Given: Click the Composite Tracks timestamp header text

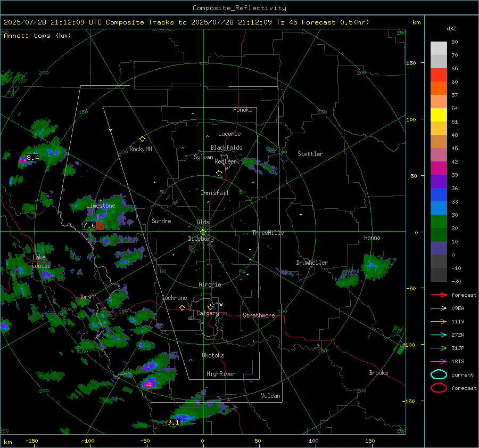Looking at the screenshot, I should coord(186,22).
